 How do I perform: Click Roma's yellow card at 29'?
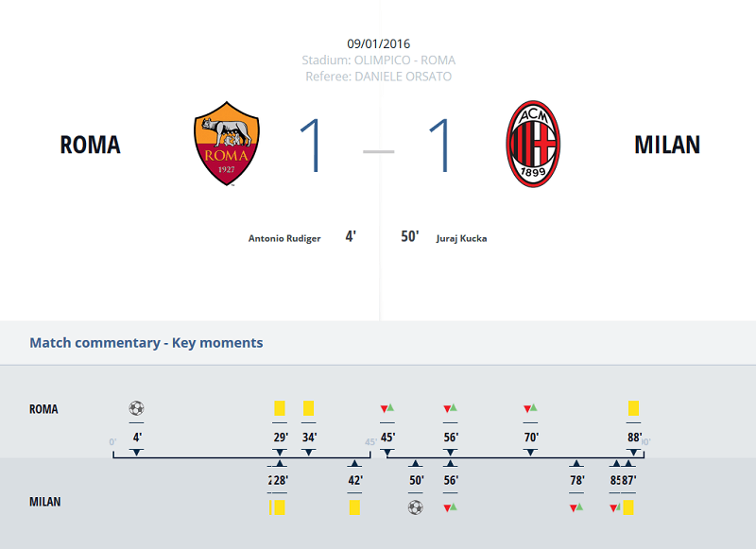280,408
